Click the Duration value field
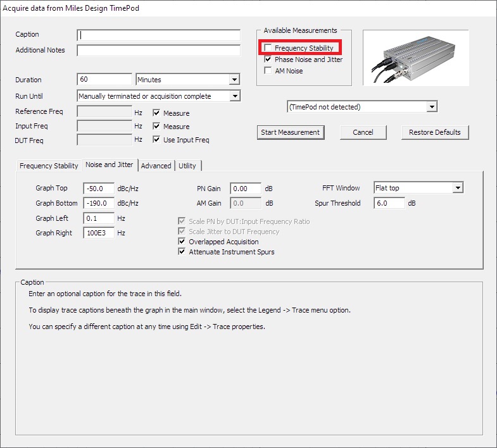This screenshot has width=497, height=448. tap(104, 79)
